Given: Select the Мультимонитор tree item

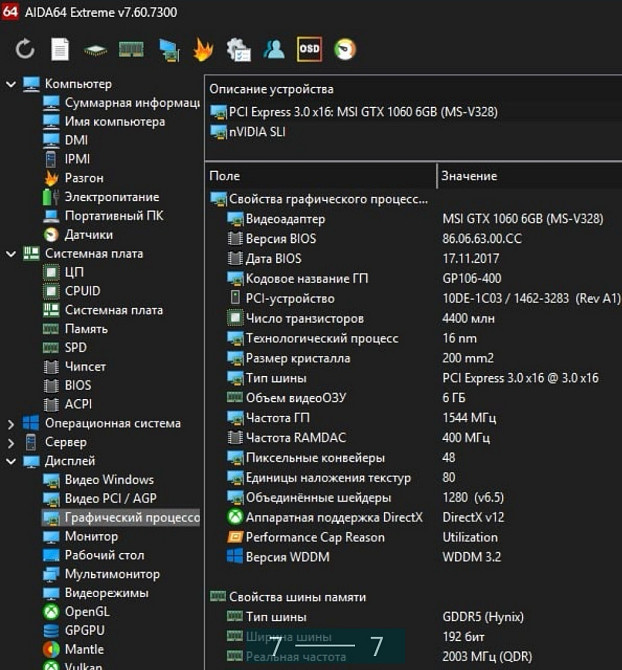Looking at the screenshot, I should coord(102,574).
